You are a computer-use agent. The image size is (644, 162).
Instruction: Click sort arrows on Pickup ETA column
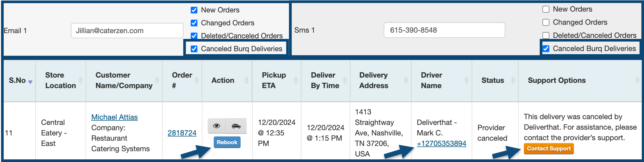click(296, 80)
